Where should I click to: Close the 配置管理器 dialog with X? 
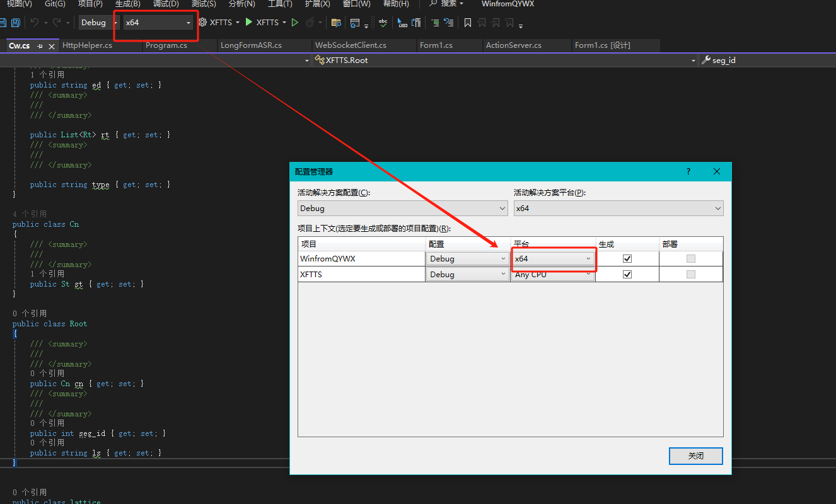(717, 171)
